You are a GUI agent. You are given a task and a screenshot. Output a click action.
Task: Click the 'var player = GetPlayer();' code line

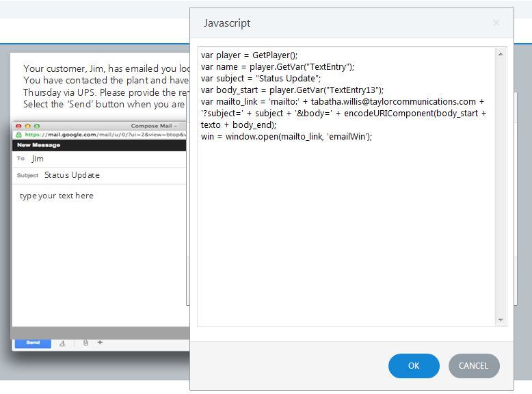250,55
